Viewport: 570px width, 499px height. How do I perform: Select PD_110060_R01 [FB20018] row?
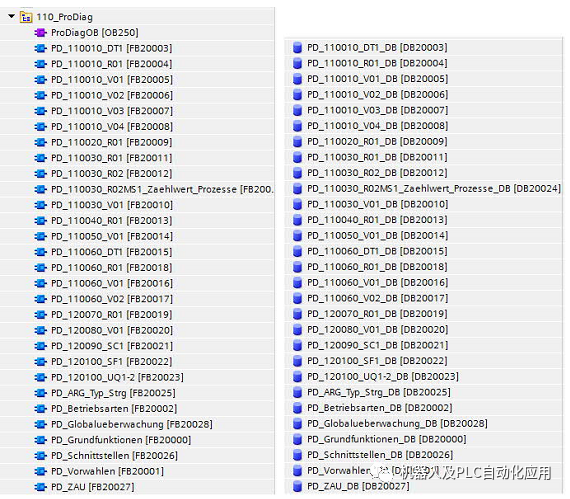coord(112,268)
